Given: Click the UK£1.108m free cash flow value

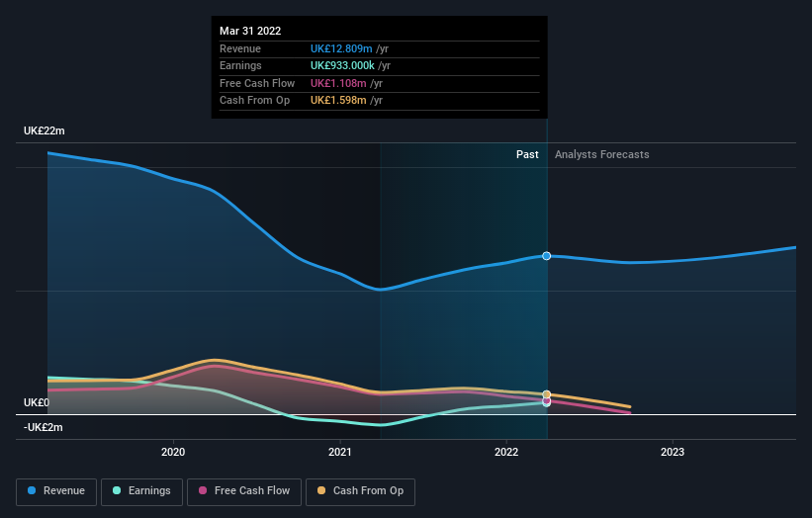Looking at the screenshot, I should (x=338, y=83).
